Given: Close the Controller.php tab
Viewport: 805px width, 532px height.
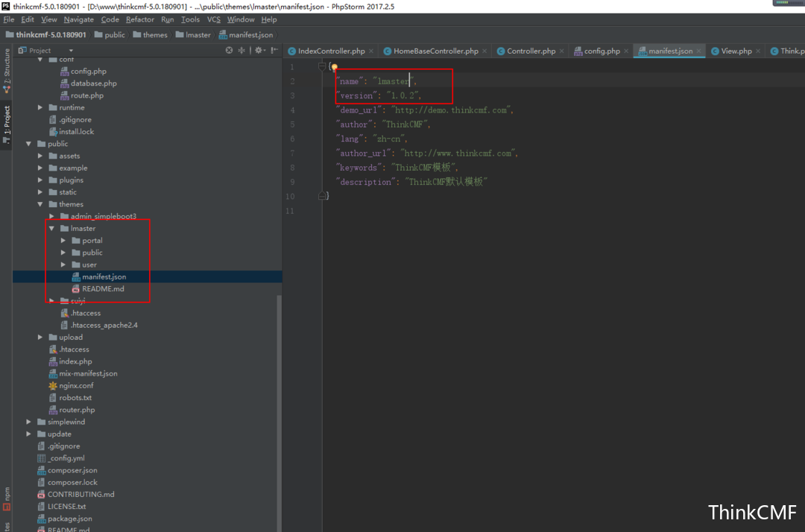Looking at the screenshot, I should click(562, 51).
